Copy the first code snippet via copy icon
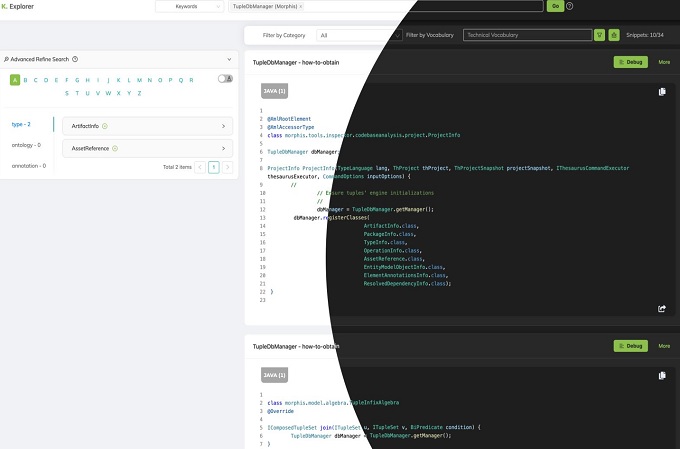The width and height of the screenshot is (680, 449). click(662, 92)
